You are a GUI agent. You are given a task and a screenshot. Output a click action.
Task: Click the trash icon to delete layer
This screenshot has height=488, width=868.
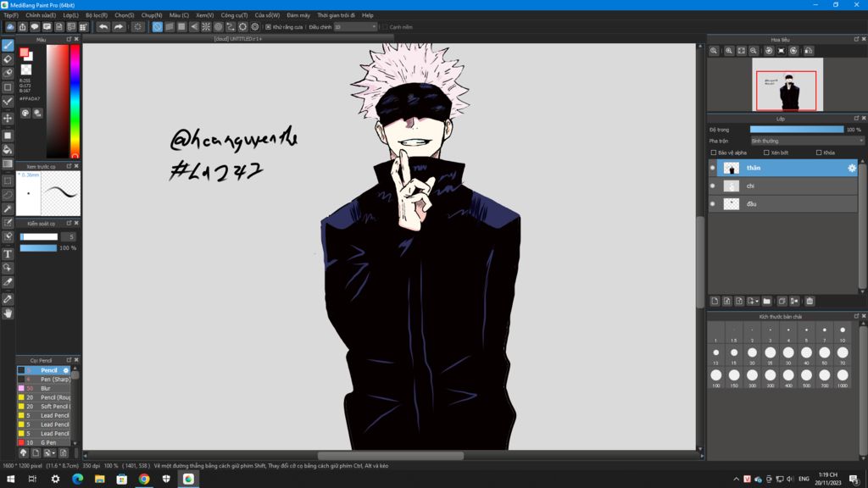[x=810, y=301]
